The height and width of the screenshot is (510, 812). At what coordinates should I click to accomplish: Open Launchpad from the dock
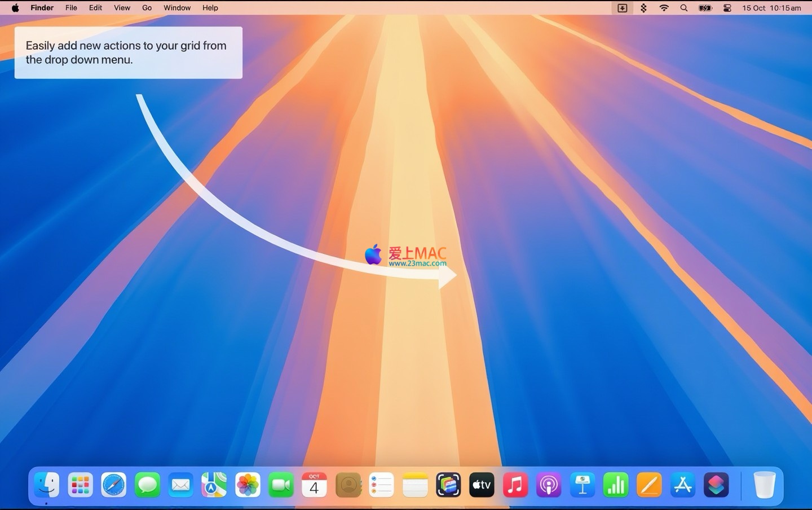[x=80, y=485]
